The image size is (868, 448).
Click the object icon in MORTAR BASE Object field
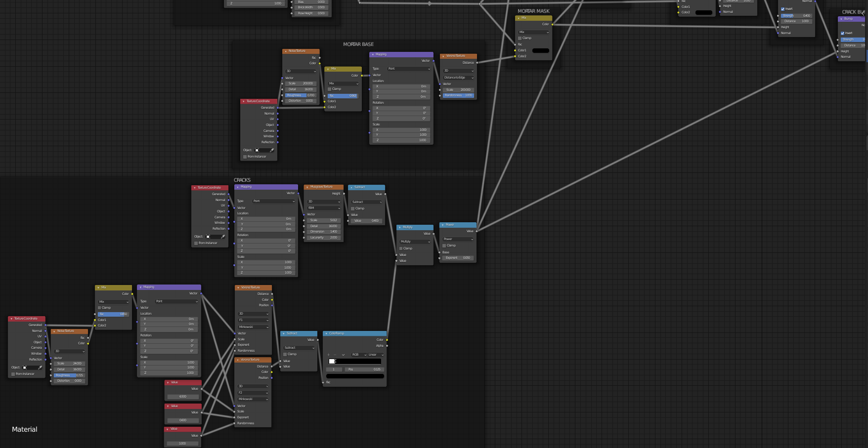point(257,150)
